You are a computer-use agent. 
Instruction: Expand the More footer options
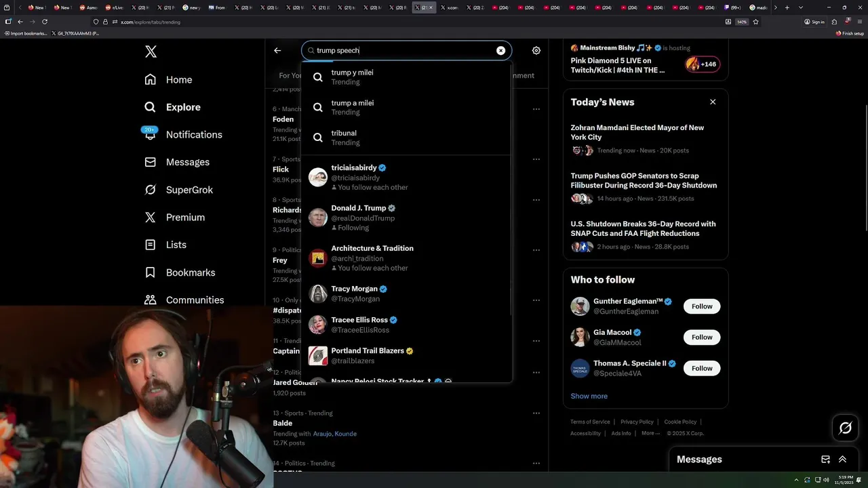click(650, 433)
